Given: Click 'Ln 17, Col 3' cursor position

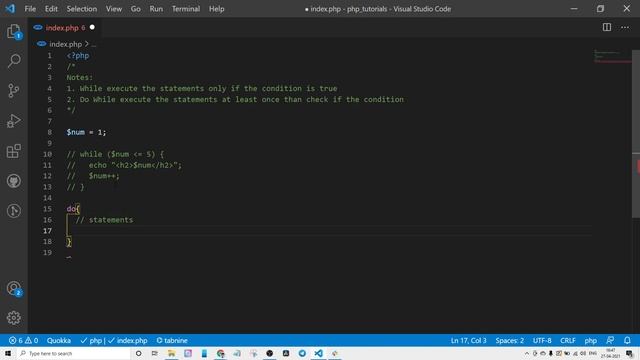Looking at the screenshot, I should coord(469,340).
